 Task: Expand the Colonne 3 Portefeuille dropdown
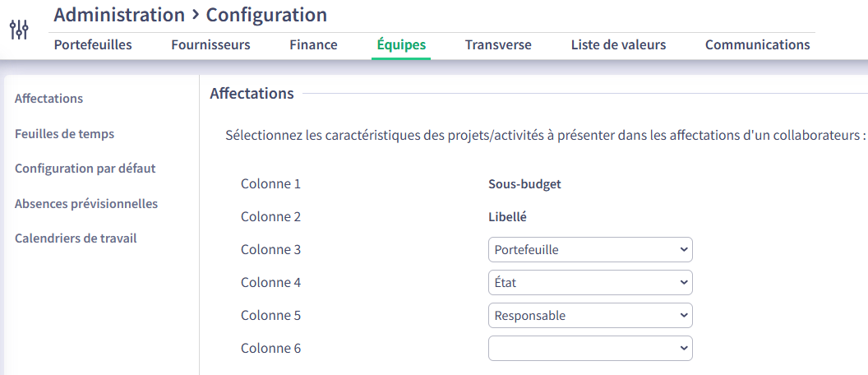pyautogui.click(x=590, y=250)
